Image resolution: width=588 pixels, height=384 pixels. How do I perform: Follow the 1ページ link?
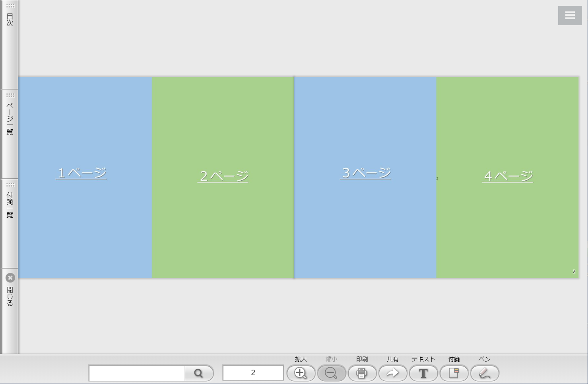tap(81, 173)
